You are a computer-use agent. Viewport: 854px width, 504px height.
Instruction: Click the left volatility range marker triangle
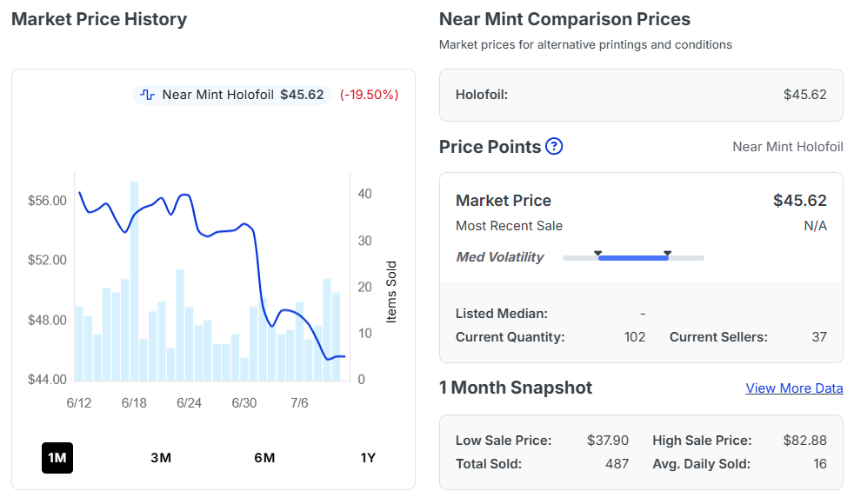[x=598, y=253]
